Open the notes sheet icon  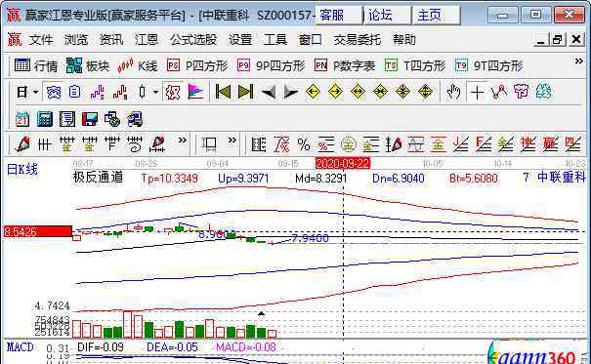click(x=67, y=119)
